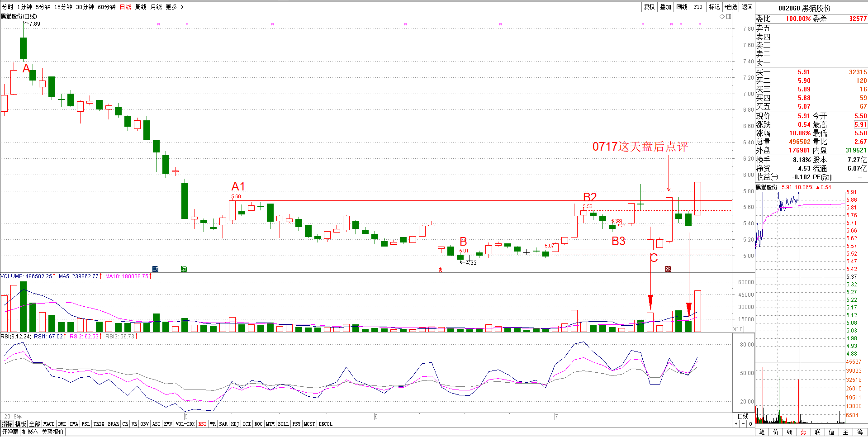Show 全部 indicators
This screenshot has width=868, height=437.
[x=35, y=424]
